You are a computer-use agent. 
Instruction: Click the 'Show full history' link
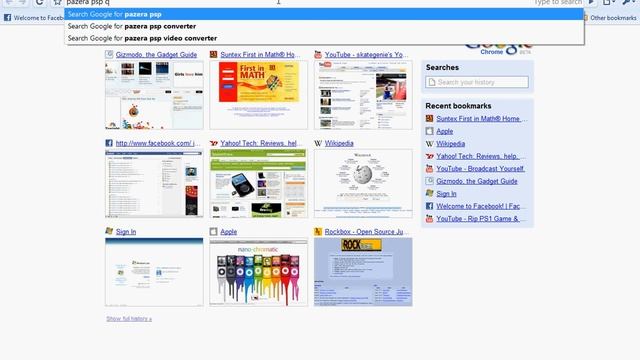coord(129,319)
